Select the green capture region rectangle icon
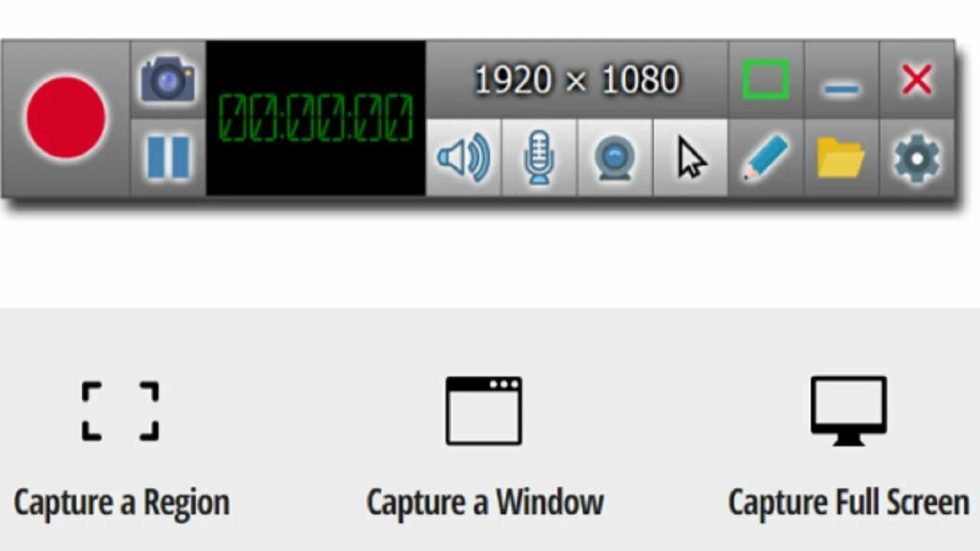 (766, 80)
